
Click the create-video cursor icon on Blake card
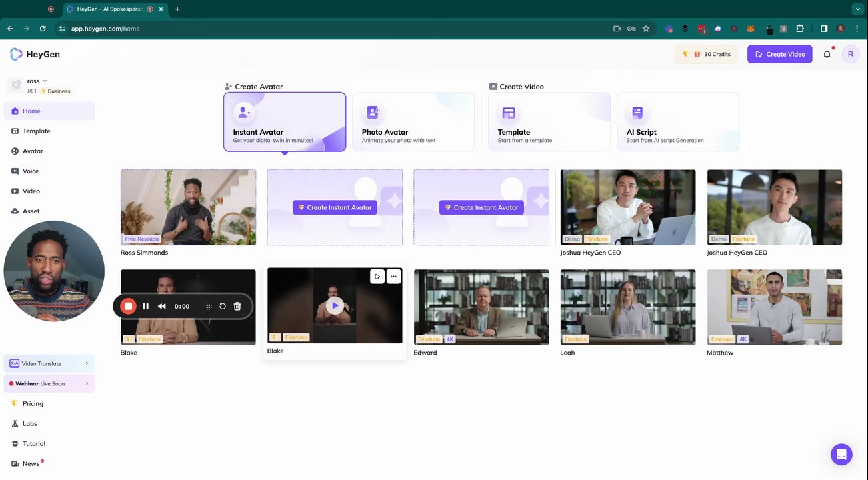(377, 276)
